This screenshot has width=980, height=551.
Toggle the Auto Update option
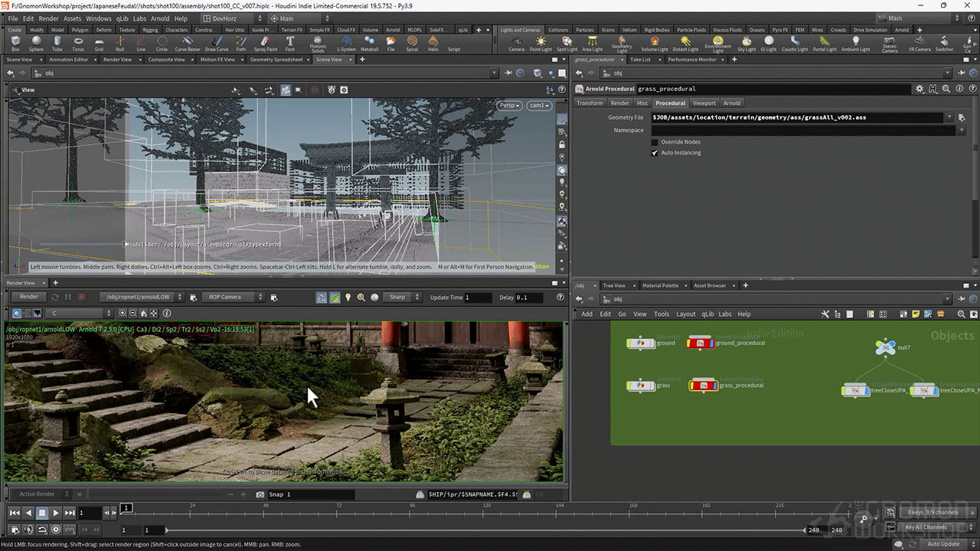pyautogui.click(x=943, y=544)
